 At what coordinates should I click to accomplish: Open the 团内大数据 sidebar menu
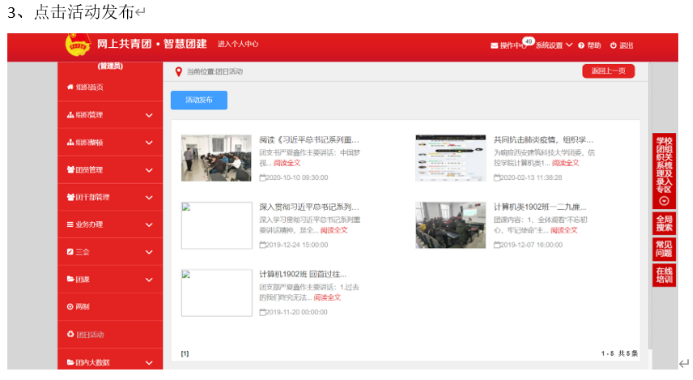(110, 361)
